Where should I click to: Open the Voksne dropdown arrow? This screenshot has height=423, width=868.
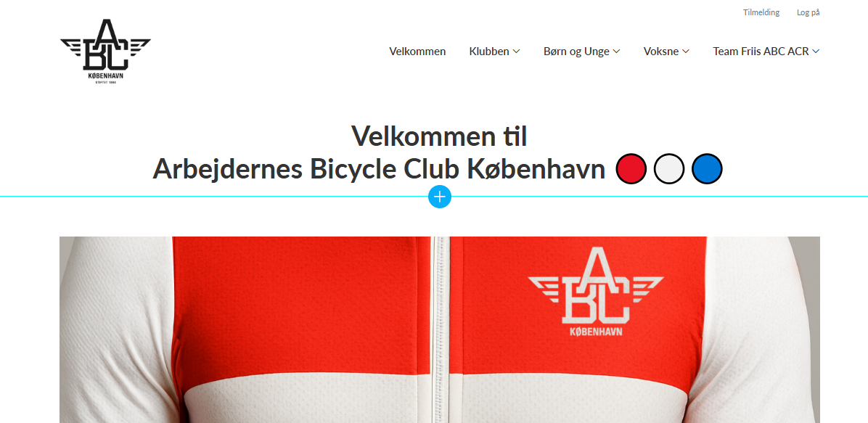pyautogui.click(x=685, y=52)
